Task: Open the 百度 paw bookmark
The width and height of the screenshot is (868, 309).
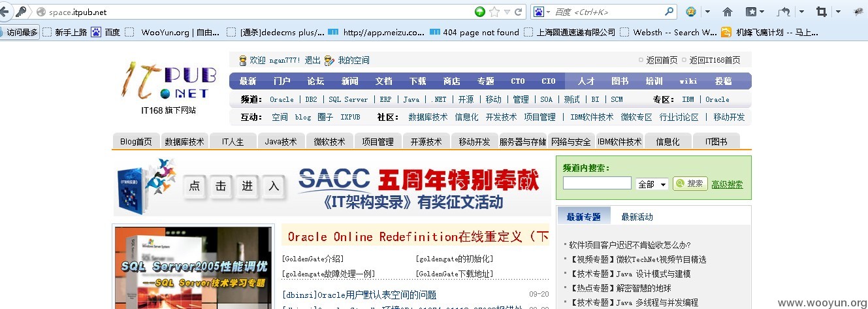Action: click(x=105, y=32)
